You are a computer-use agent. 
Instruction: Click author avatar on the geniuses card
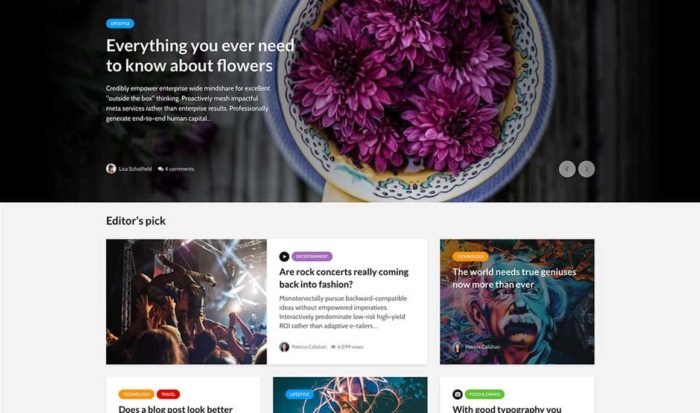[x=457, y=347]
